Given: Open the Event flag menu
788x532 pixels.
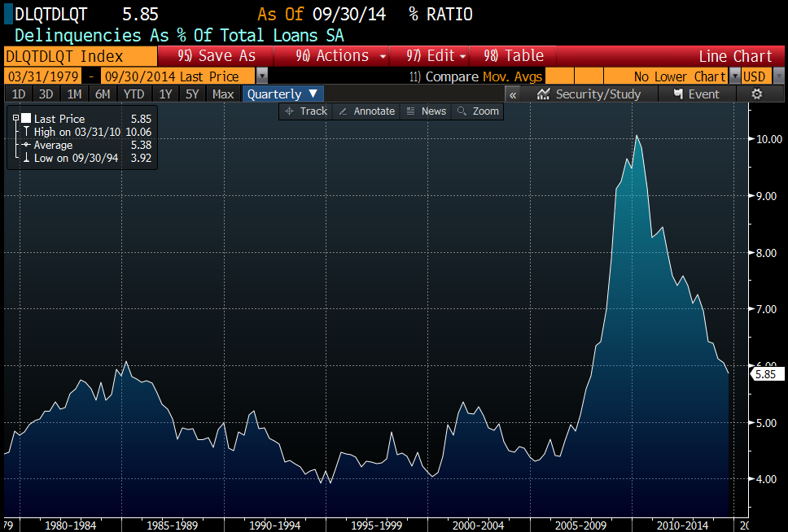Looking at the screenshot, I should click(696, 94).
